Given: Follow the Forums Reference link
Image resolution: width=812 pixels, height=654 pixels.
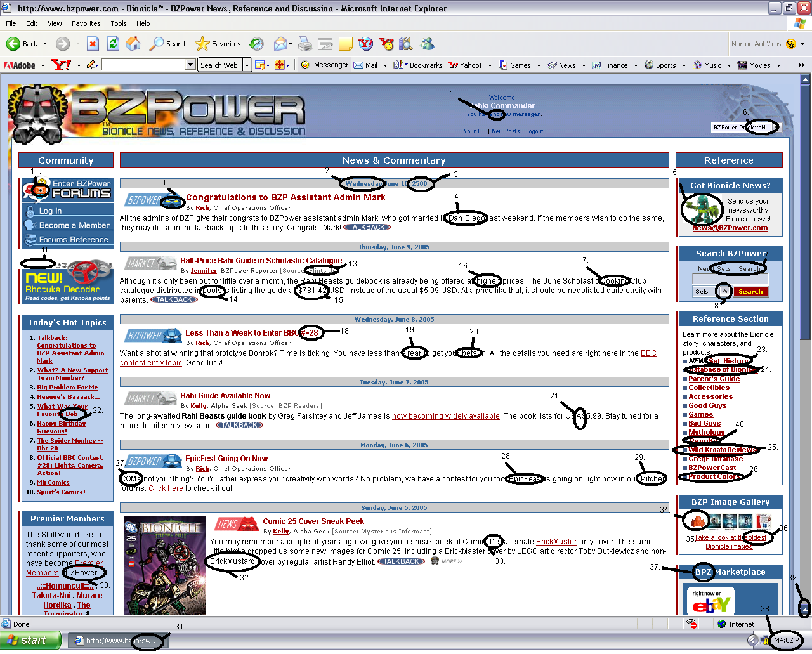Looking at the screenshot, I should [x=74, y=240].
